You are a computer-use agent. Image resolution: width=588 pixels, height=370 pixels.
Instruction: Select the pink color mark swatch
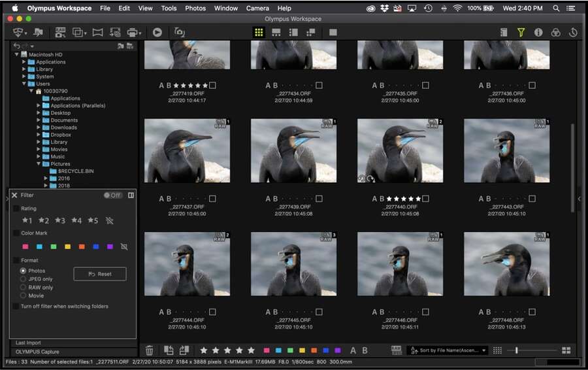point(25,246)
